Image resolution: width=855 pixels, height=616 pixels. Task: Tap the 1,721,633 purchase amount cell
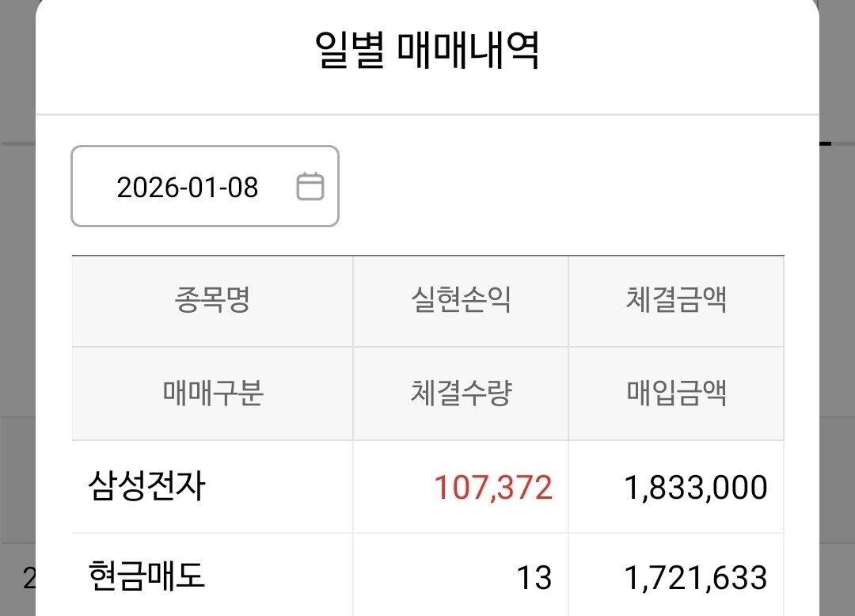click(696, 578)
